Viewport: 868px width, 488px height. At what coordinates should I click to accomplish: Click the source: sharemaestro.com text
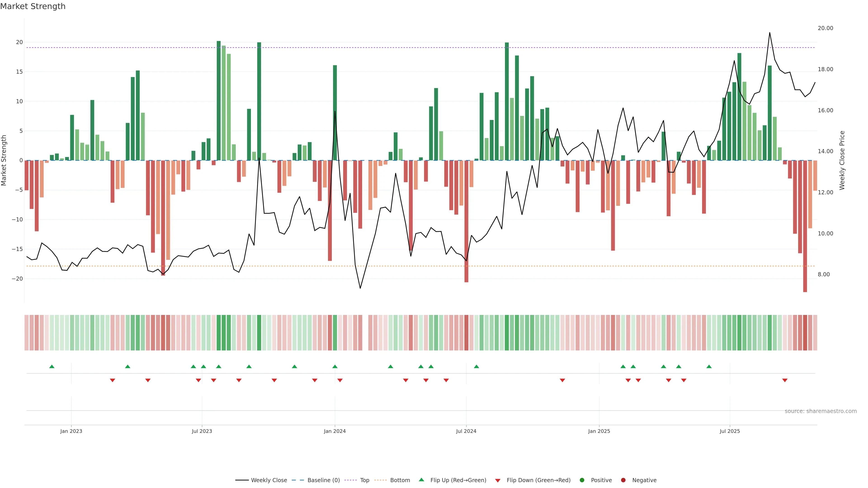click(821, 411)
